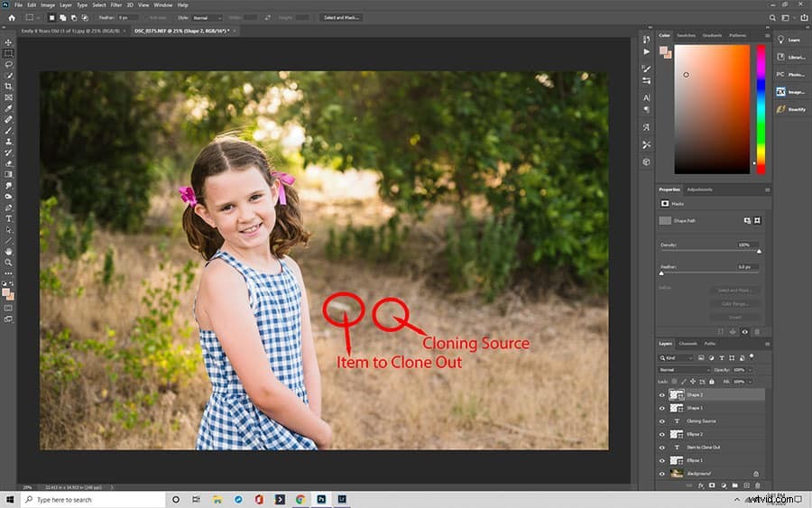This screenshot has width=812, height=508.
Task: Open the layer blend mode dropdown
Action: (684, 370)
